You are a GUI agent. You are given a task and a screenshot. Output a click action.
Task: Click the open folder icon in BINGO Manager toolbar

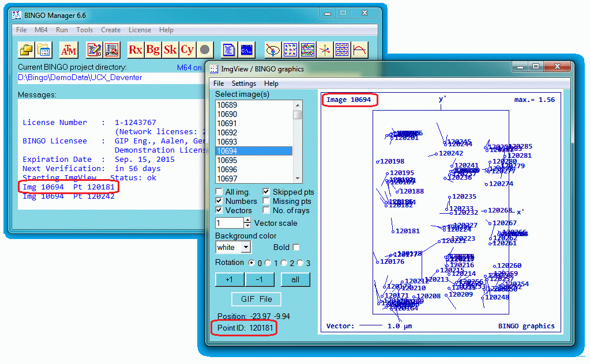pyautogui.click(x=27, y=50)
